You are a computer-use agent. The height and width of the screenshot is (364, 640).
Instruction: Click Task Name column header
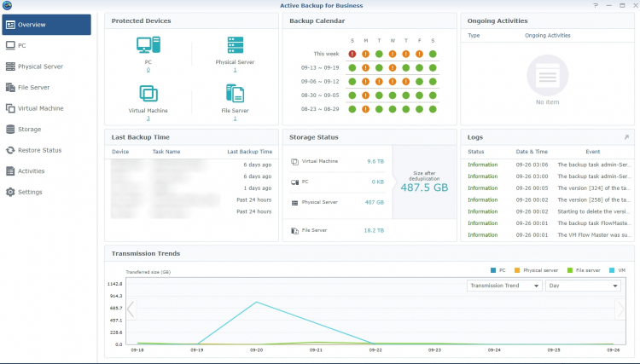coord(166,152)
